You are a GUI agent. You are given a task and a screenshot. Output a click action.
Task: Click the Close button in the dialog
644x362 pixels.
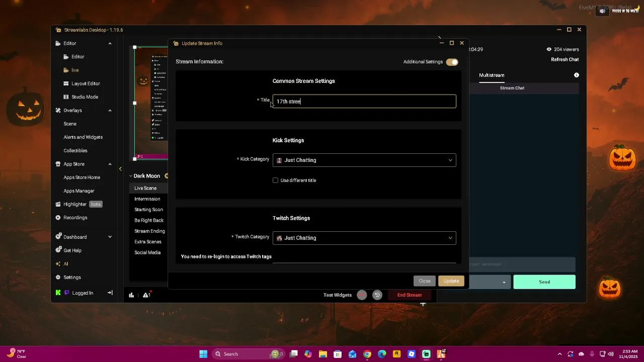click(x=425, y=281)
